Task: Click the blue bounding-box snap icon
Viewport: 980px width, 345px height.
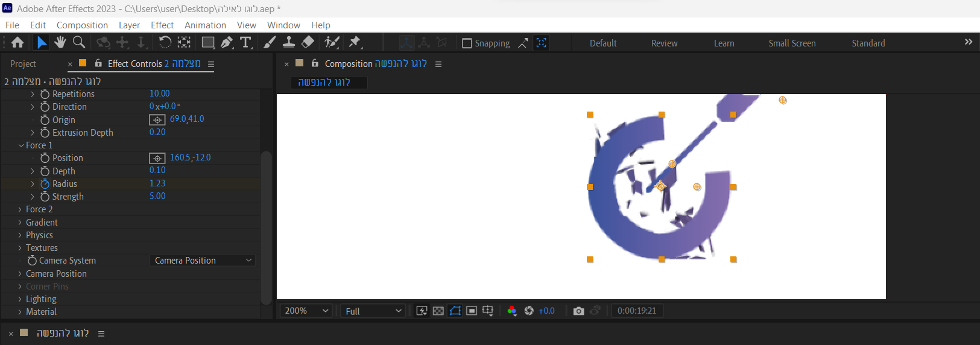Action: pos(542,43)
